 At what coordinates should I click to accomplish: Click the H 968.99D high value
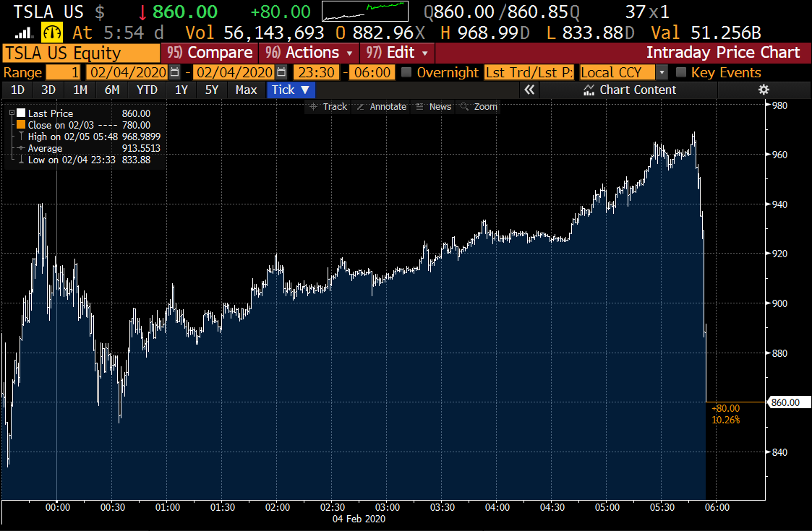tap(485, 33)
